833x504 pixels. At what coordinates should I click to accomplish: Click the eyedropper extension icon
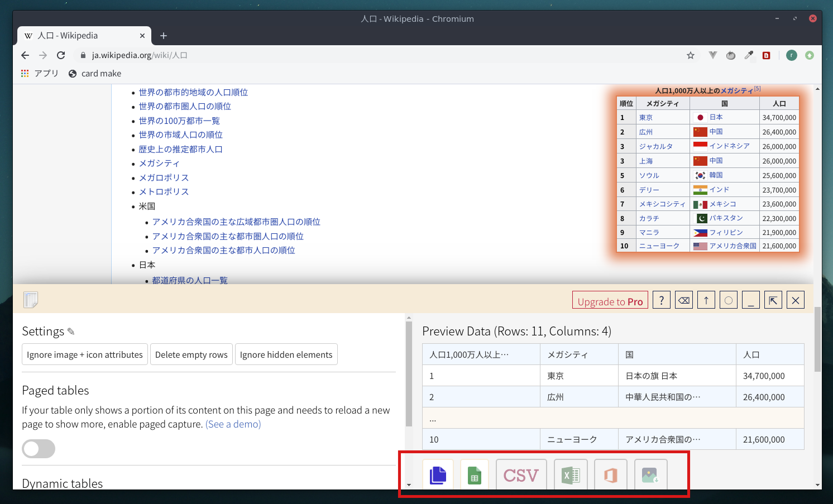click(749, 55)
